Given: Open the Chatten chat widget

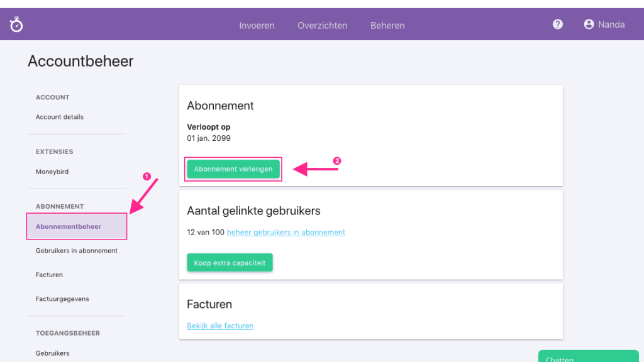Looking at the screenshot, I should 588,357.
